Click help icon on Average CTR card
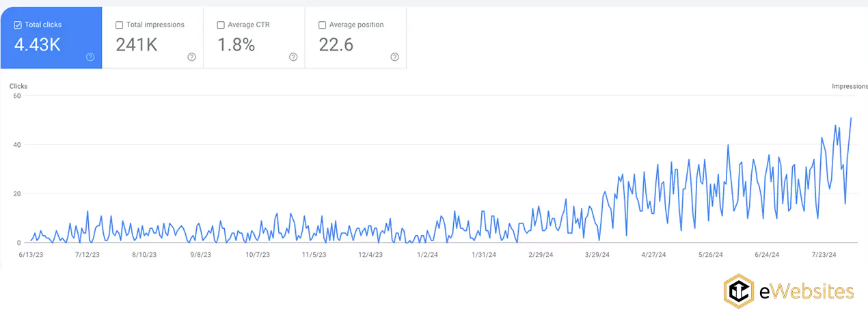Image resolution: width=868 pixels, height=315 pixels. (x=293, y=57)
